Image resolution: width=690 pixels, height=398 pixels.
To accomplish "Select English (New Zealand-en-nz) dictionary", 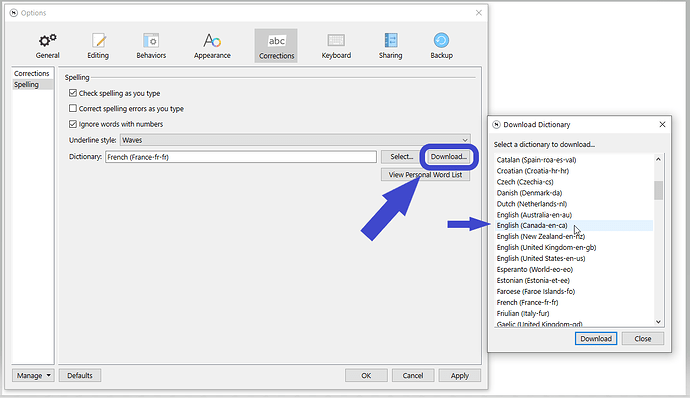I will pos(573,236).
